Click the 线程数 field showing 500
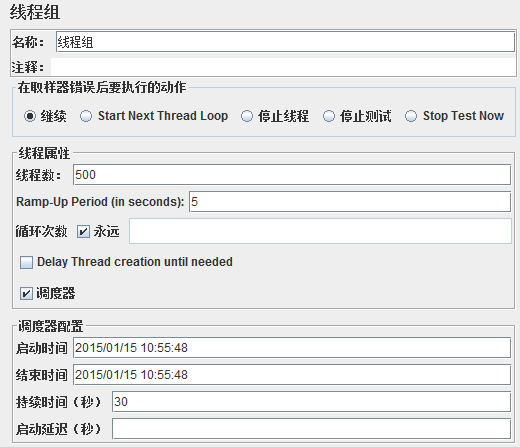 click(292, 175)
